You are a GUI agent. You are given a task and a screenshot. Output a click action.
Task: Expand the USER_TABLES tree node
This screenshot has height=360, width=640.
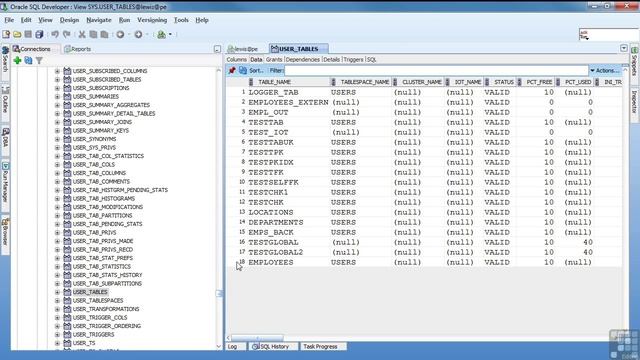point(57,292)
